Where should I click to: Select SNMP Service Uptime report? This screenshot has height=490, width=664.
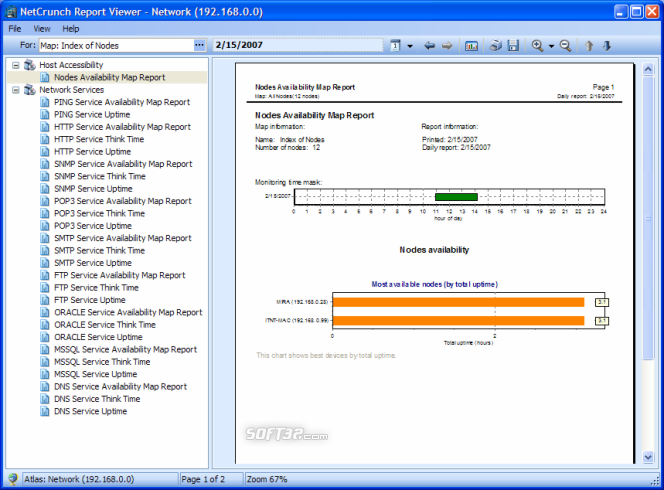tap(93, 188)
